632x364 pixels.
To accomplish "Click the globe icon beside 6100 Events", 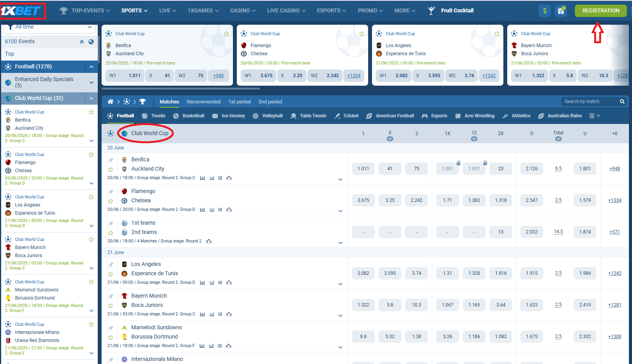I will tap(91, 41).
